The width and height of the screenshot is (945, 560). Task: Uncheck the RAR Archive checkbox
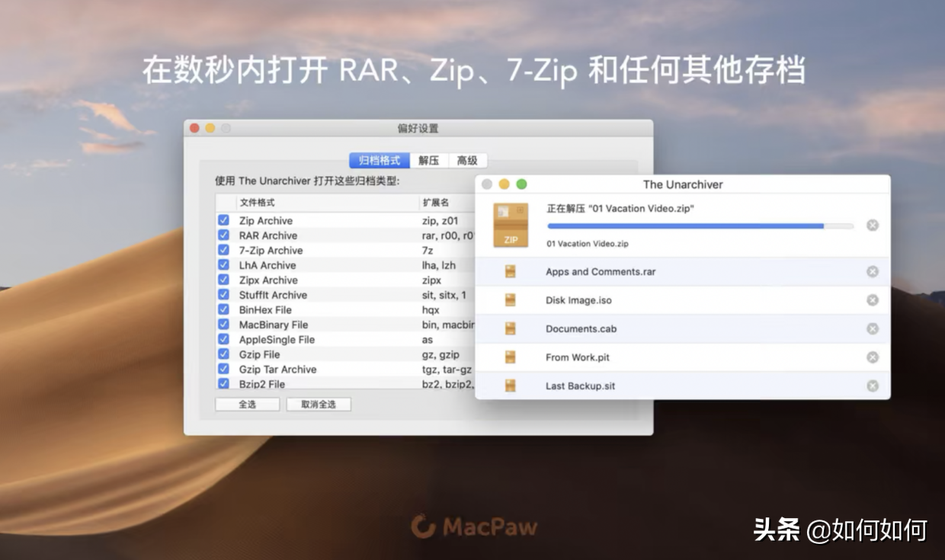click(x=223, y=235)
